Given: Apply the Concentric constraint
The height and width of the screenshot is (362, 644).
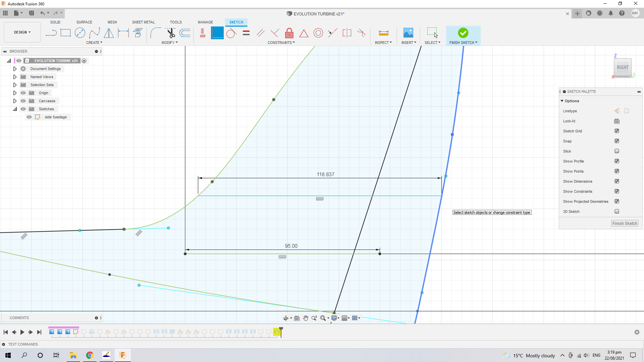Looking at the screenshot, I should pyautogui.click(x=318, y=33).
